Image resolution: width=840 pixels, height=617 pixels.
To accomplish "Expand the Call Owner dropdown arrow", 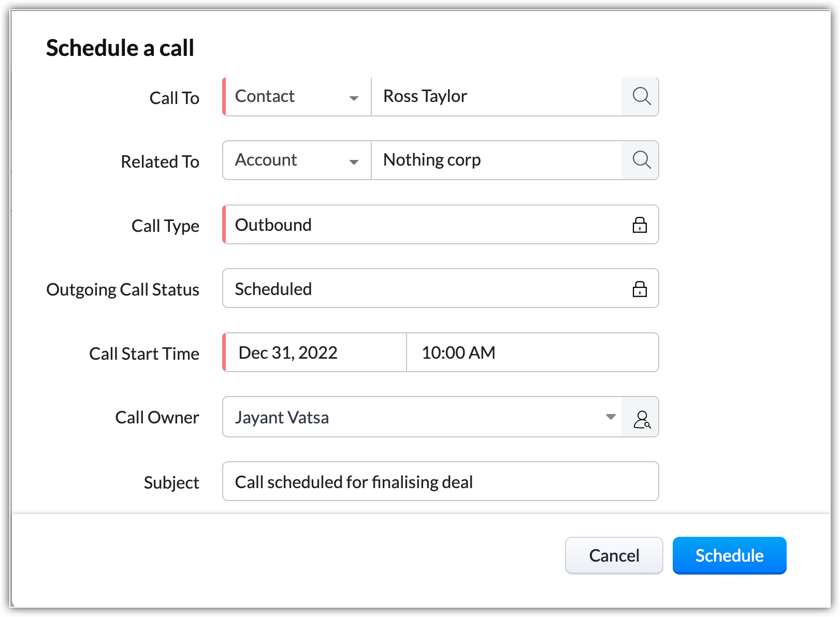I will coord(611,417).
